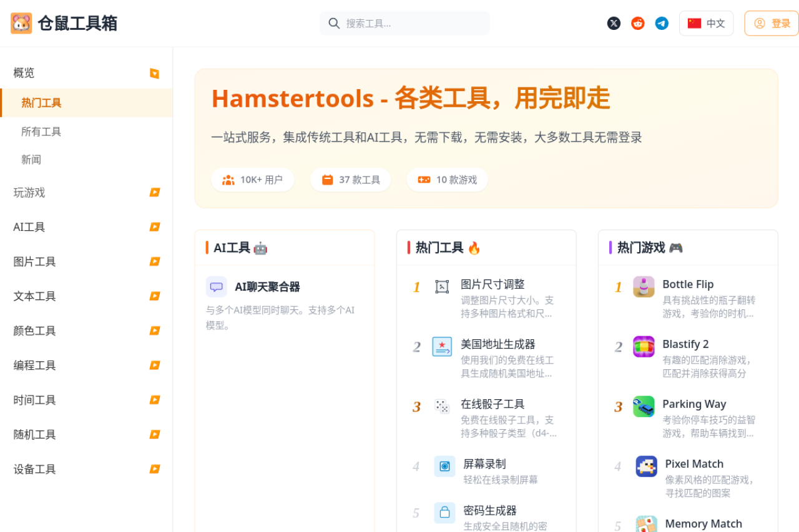Open the 在线骰子工具 link
Viewport: 799px width, 532px height.
point(493,404)
